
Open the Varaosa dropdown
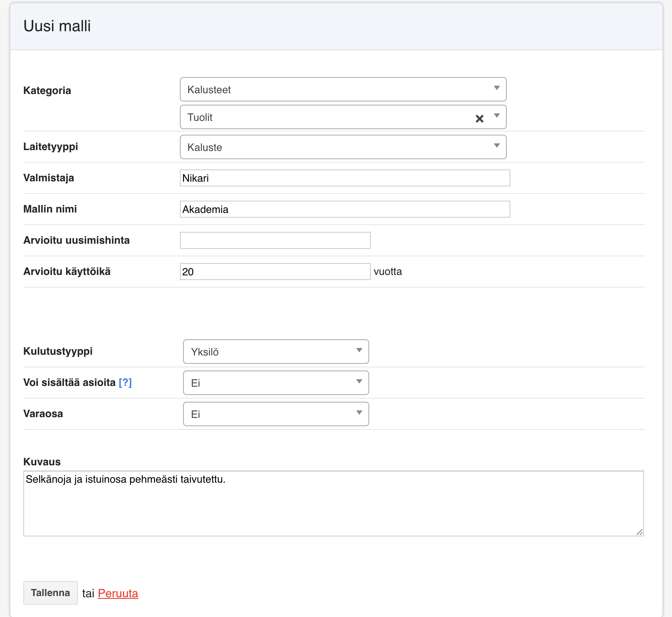coord(276,414)
